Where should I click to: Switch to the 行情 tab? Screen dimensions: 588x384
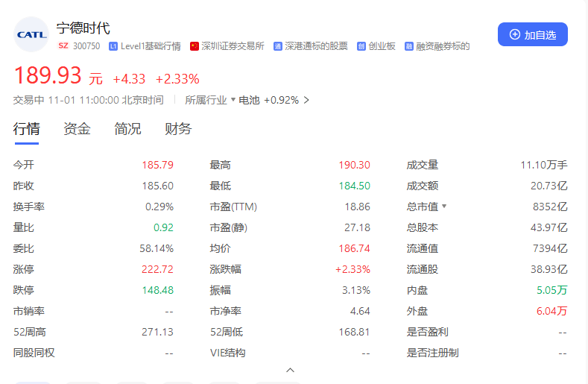click(27, 129)
